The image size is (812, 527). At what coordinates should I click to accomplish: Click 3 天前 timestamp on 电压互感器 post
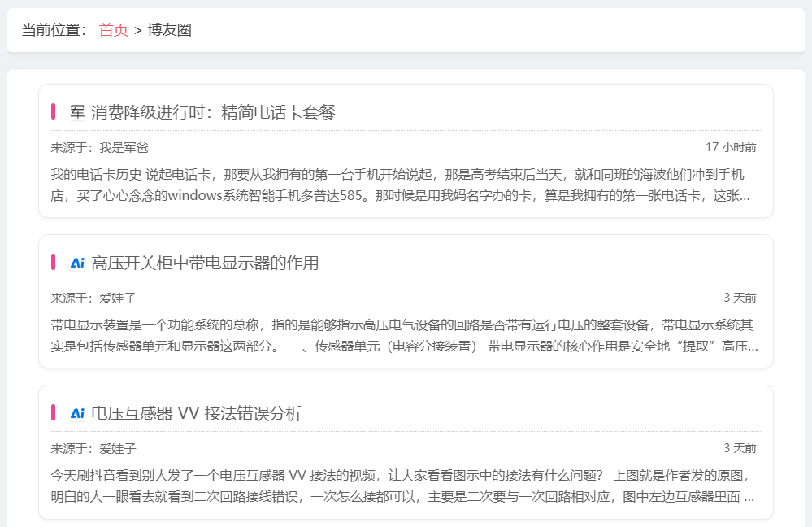click(740, 448)
